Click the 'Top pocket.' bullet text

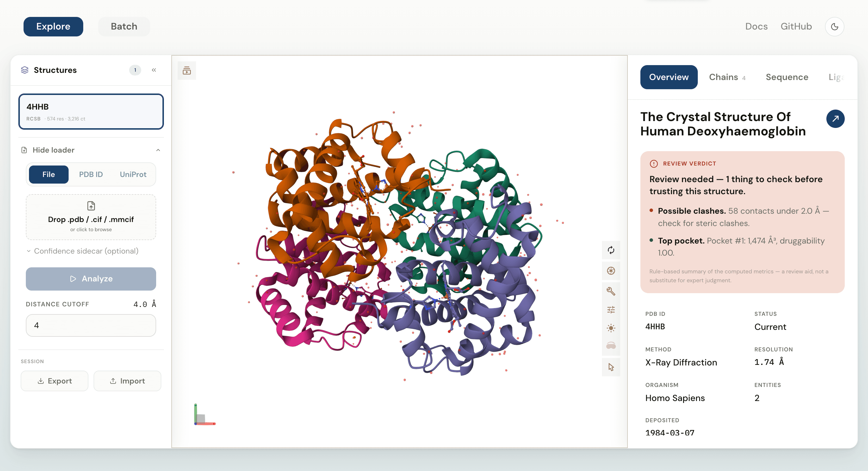pos(681,241)
